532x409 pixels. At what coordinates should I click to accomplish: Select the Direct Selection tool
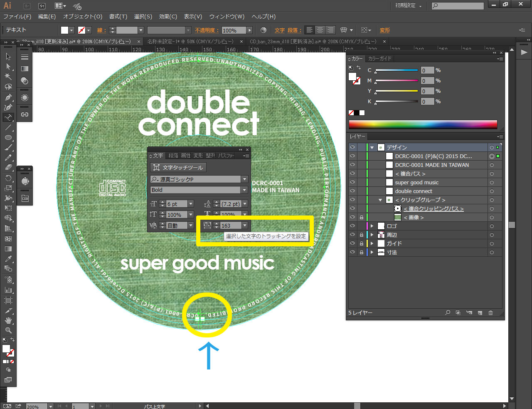click(8, 67)
